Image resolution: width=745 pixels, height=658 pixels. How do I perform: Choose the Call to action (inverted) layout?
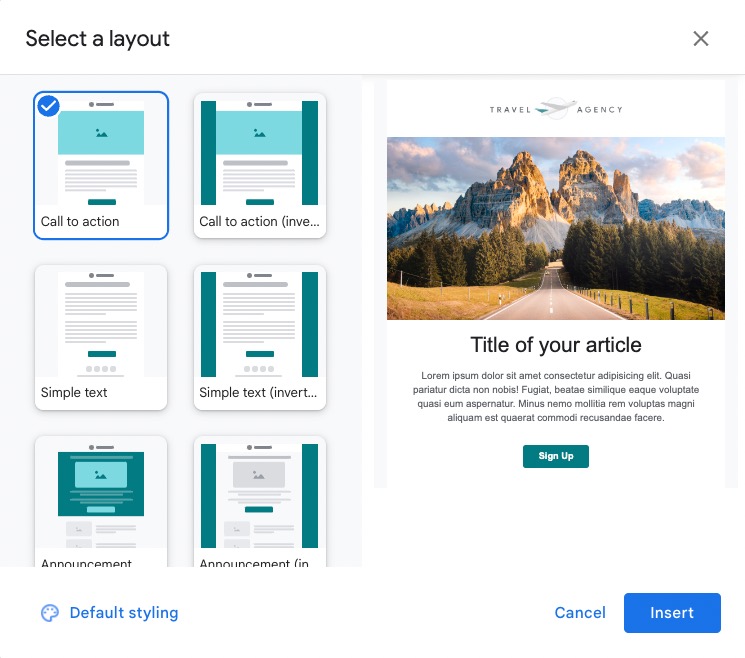(x=260, y=165)
